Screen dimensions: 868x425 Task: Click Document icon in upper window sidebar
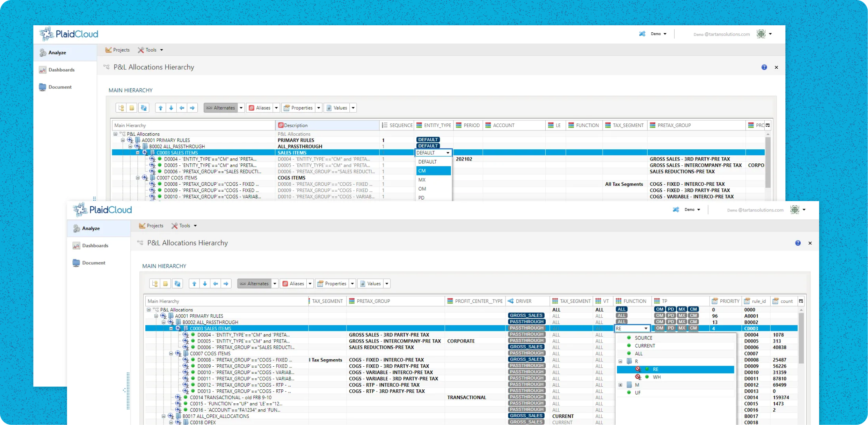42,87
